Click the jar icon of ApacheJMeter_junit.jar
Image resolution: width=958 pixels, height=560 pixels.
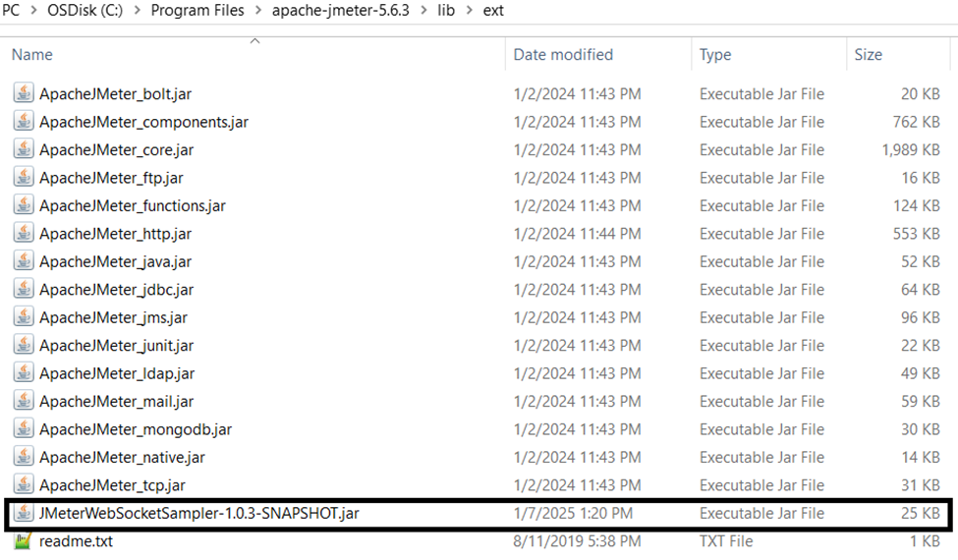pos(24,345)
